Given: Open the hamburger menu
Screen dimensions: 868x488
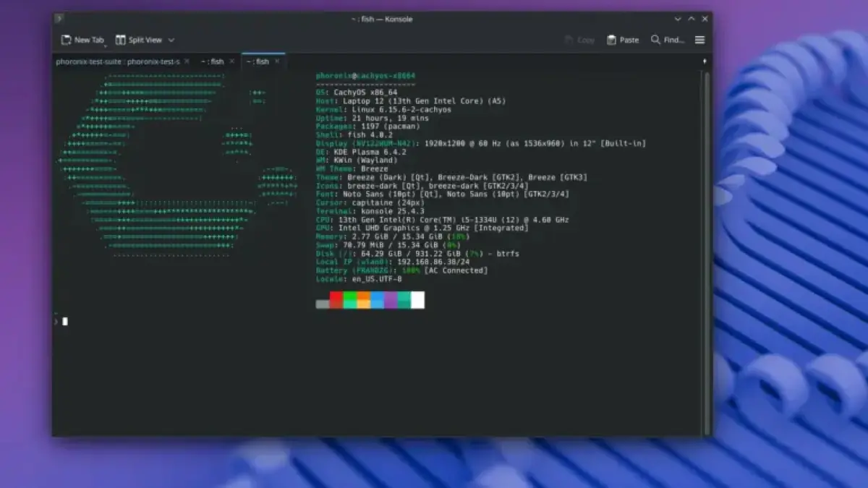Looking at the screenshot, I should click(x=699, y=40).
